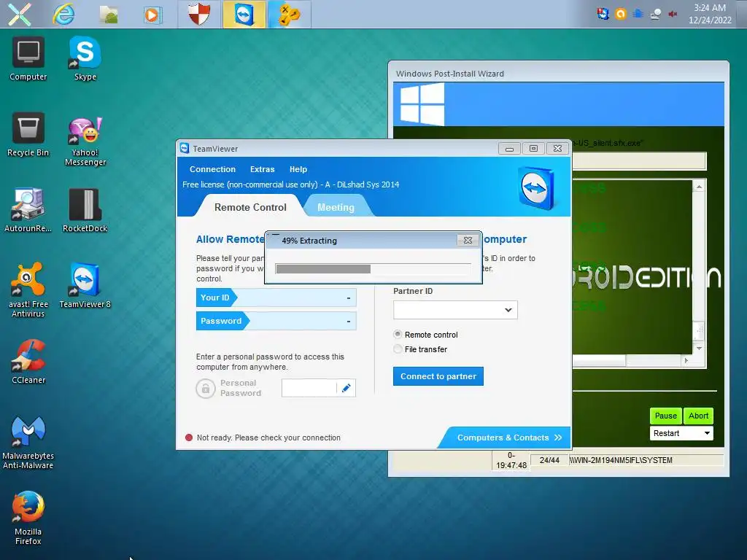Image resolution: width=747 pixels, height=560 pixels.
Task: Switch to the Meeting tab
Action: click(336, 207)
